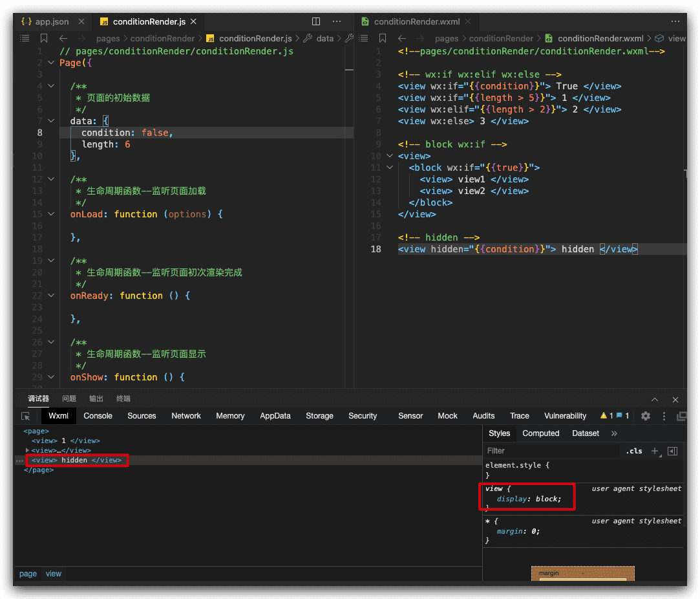The image size is (700, 599).
Task: Toggle the styles sidebar pane icon
Action: pos(672,451)
